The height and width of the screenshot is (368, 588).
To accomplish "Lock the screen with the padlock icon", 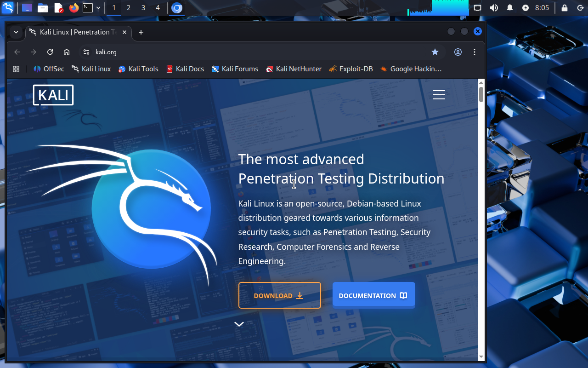I will pos(565,8).
